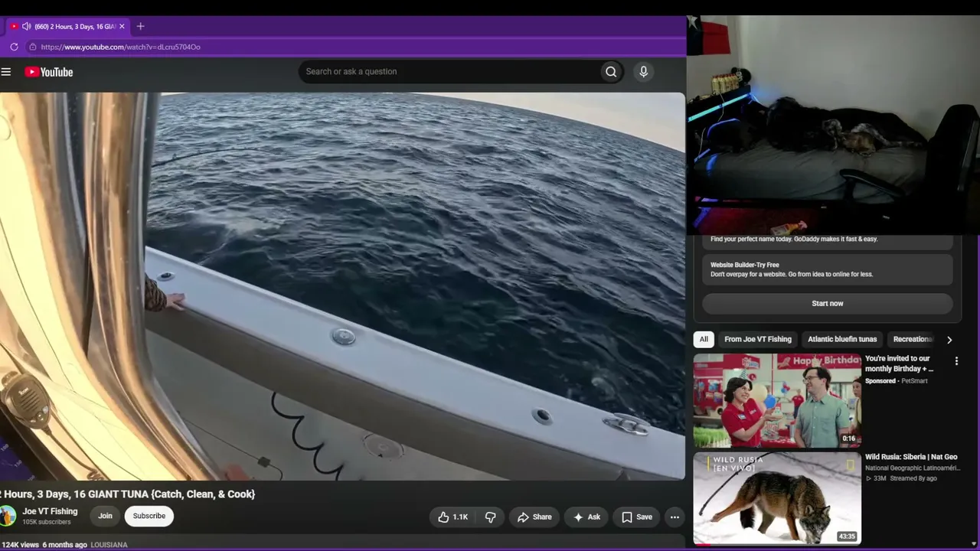
Task: Select the Recreational chip
Action: point(912,340)
